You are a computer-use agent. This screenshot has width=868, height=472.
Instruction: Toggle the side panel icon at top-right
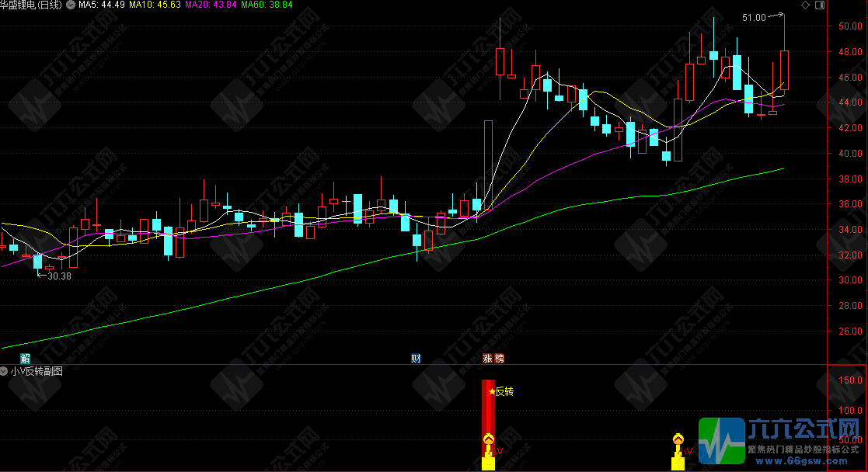click(x=818, y=5)
